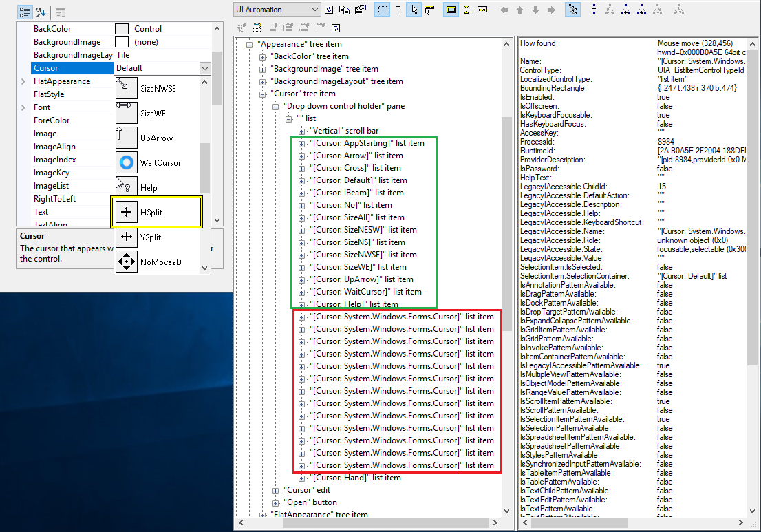This screenshot has height=532, width=761.
Task: Click the keyboard icon in the toolbar
Action: click(x=482, y=9)
